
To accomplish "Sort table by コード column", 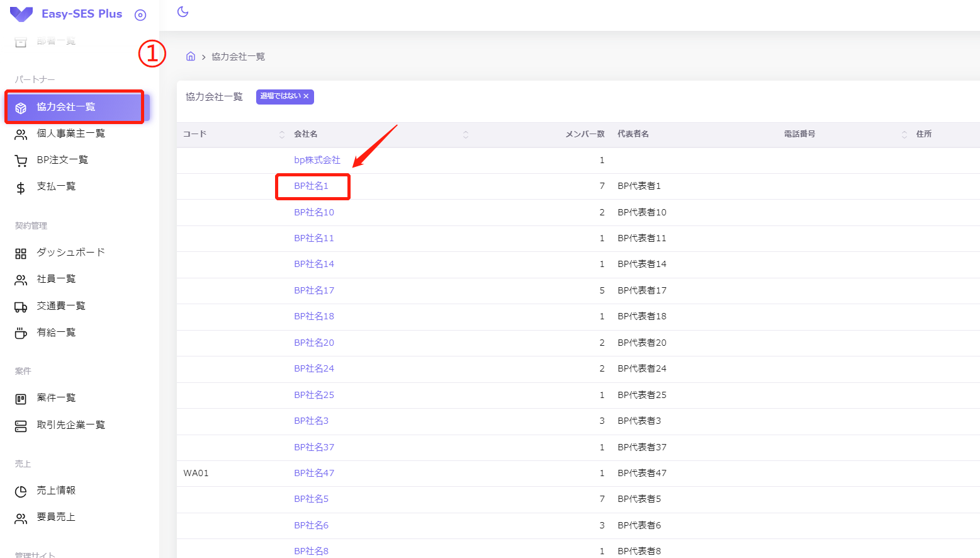I will click(x=281, y=134).
